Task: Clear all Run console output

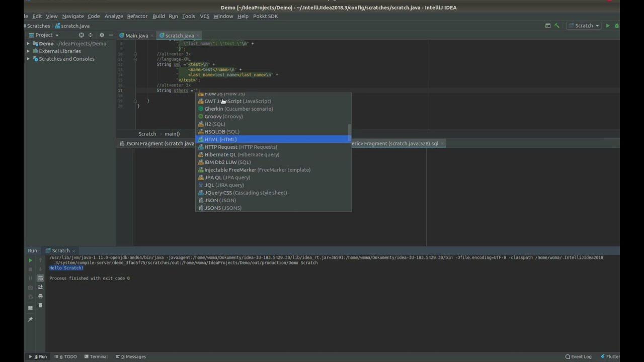Action: [41, 305]
